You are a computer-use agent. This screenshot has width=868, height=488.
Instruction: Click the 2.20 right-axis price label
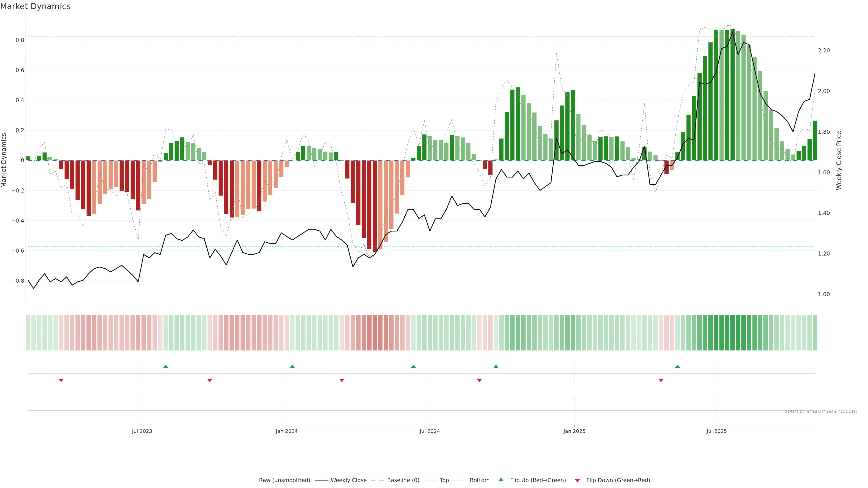pos(823,51)
